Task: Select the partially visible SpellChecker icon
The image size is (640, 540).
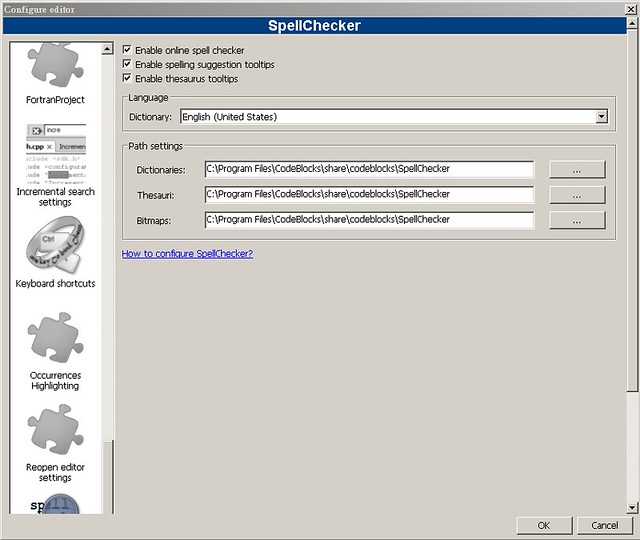Action: (55, 504)
